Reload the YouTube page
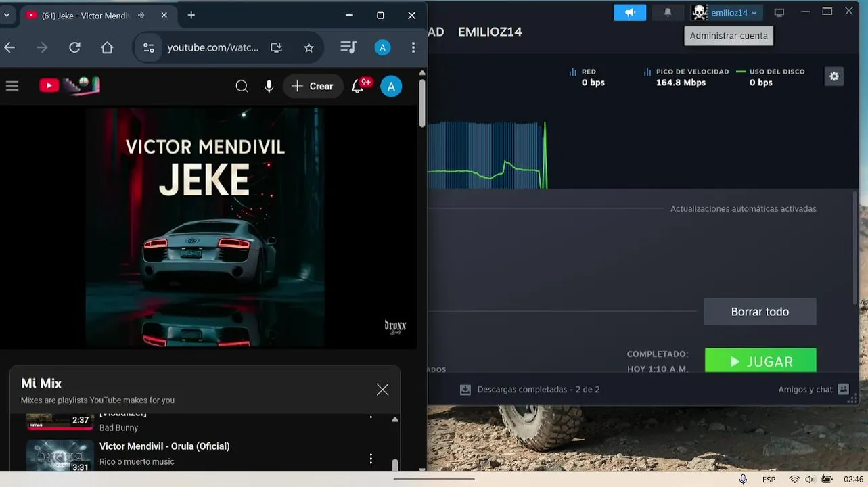 74,47
